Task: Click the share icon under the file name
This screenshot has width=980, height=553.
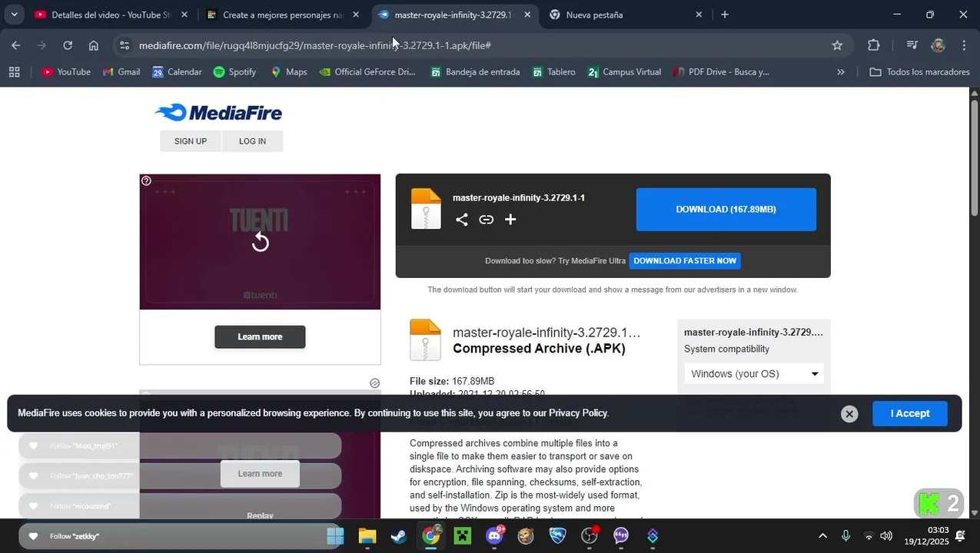Action: pos(462,220)
